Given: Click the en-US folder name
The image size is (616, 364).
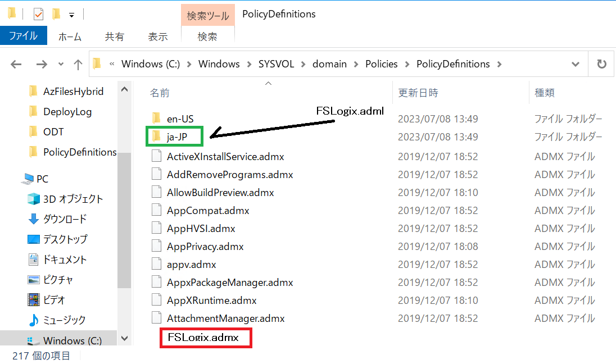Looking at the screenshot, I should point(180,119).
